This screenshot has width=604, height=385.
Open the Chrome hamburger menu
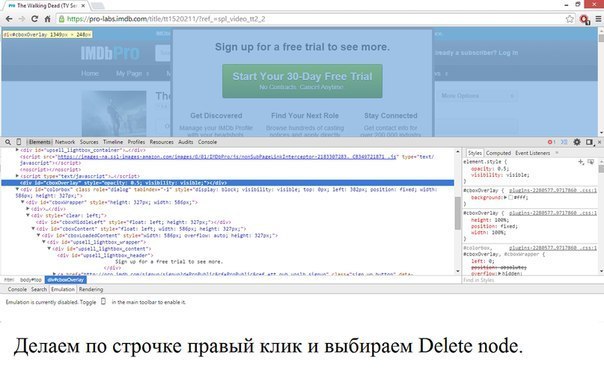[x=598, y=19]
